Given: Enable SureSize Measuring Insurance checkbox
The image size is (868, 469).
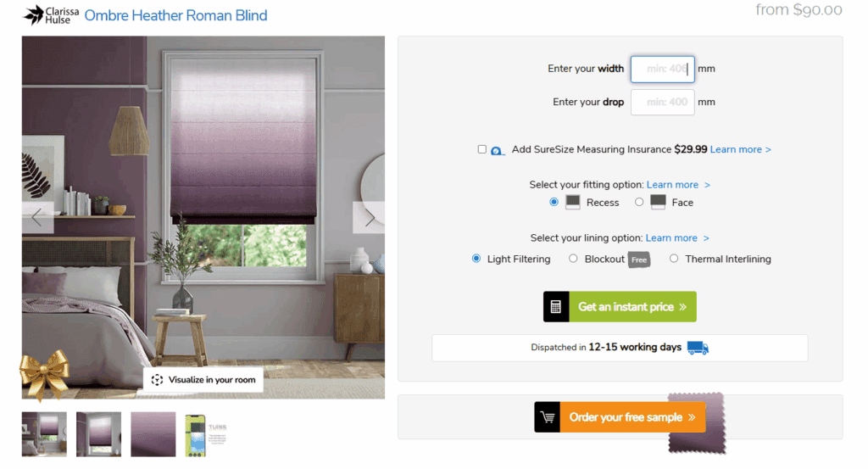Looking at the screenshot, I should point(482,149).
